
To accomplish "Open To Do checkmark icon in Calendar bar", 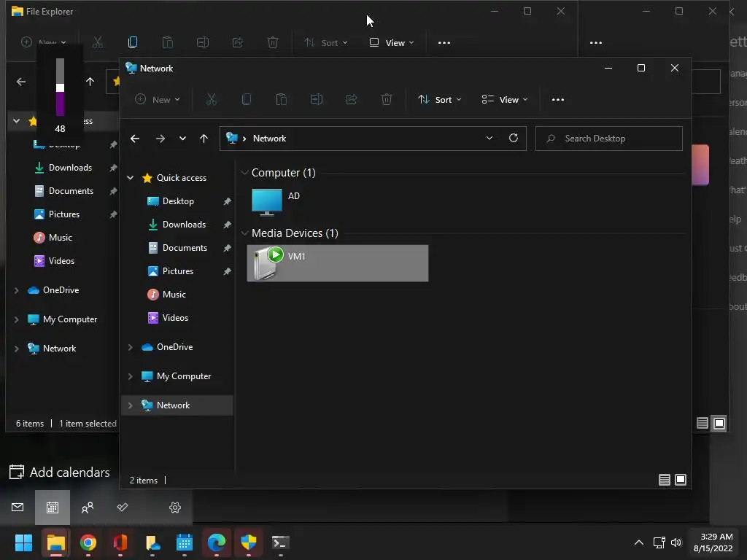I will coord(123,507).
